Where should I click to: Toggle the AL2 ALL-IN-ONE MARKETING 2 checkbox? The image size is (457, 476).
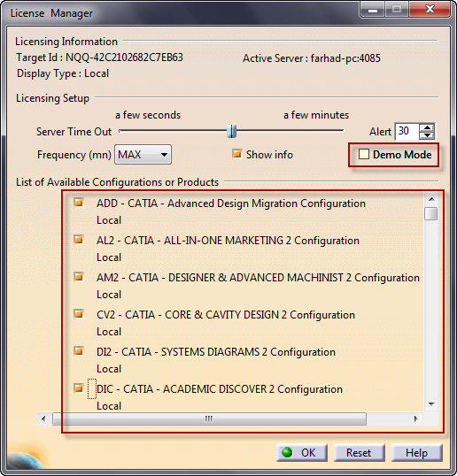(x=79, y=240)
